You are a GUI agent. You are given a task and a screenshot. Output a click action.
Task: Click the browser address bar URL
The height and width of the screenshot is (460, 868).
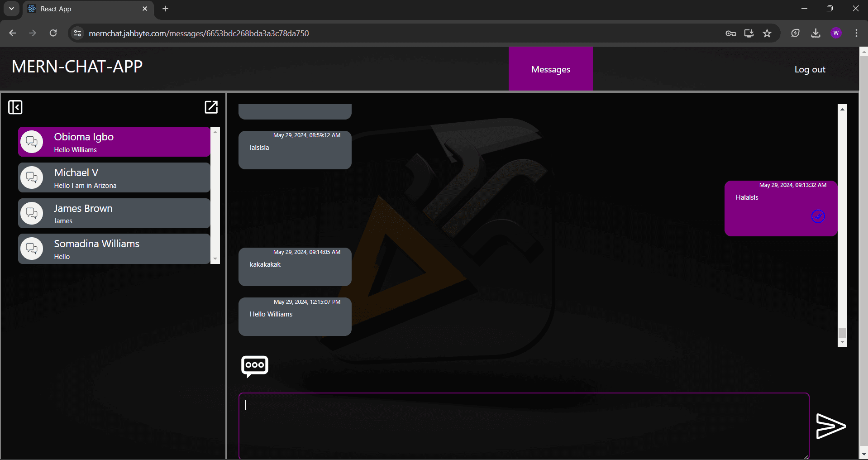199,33
